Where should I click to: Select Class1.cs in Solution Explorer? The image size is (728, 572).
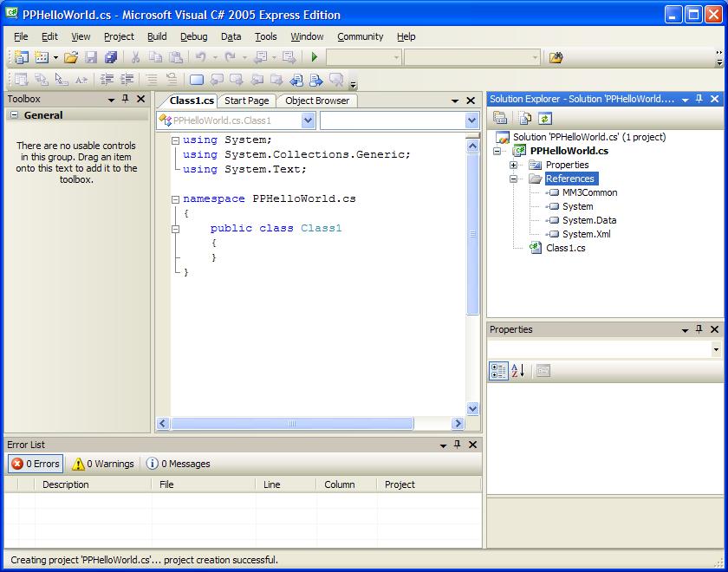[565, 248]
